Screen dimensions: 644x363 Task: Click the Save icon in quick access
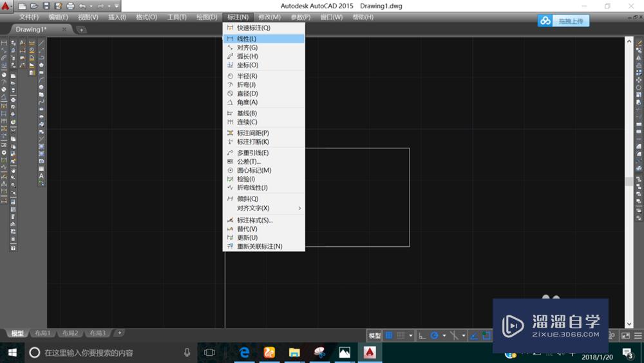[46, 6]
